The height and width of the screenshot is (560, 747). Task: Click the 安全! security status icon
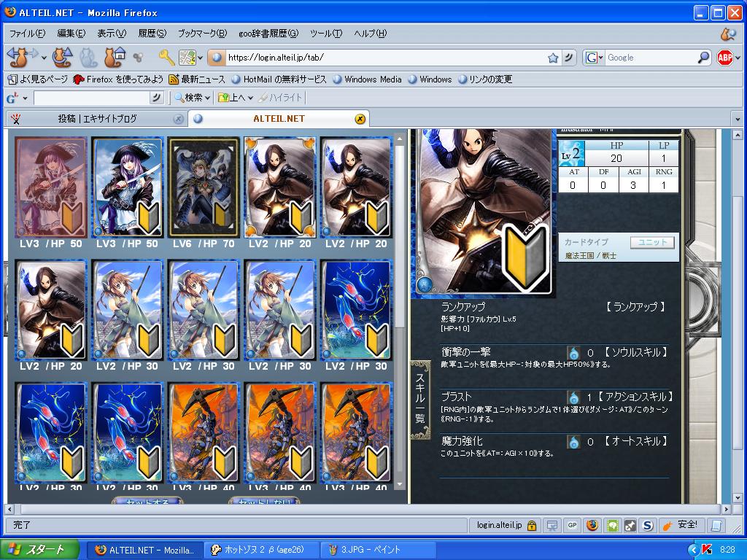[x=680, y=525]
